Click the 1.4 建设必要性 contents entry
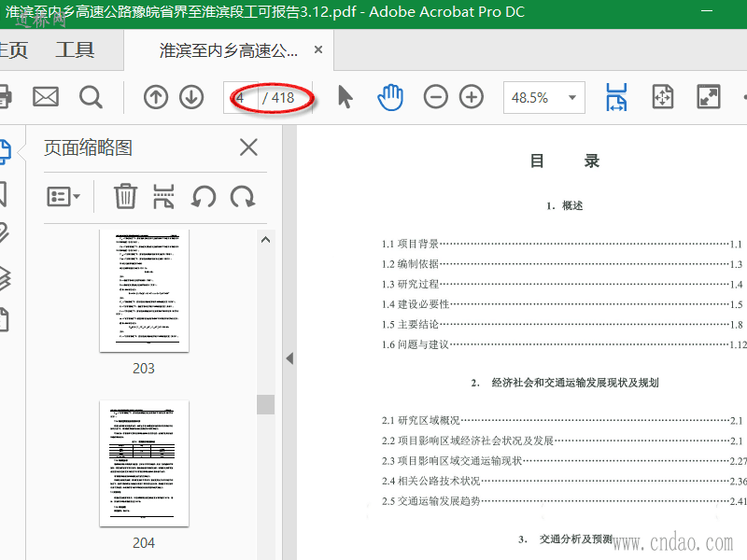Viewport: 747px width, 560px height. pyautogui.click(x=562, y=304)
